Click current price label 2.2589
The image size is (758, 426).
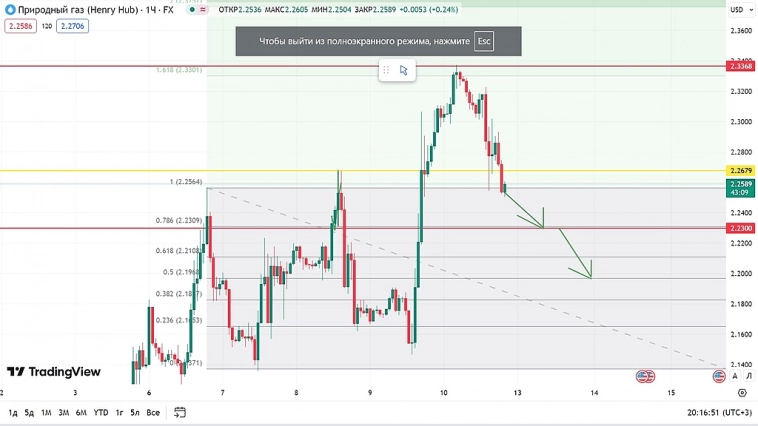pyautogui.click(x=741, y=188)
